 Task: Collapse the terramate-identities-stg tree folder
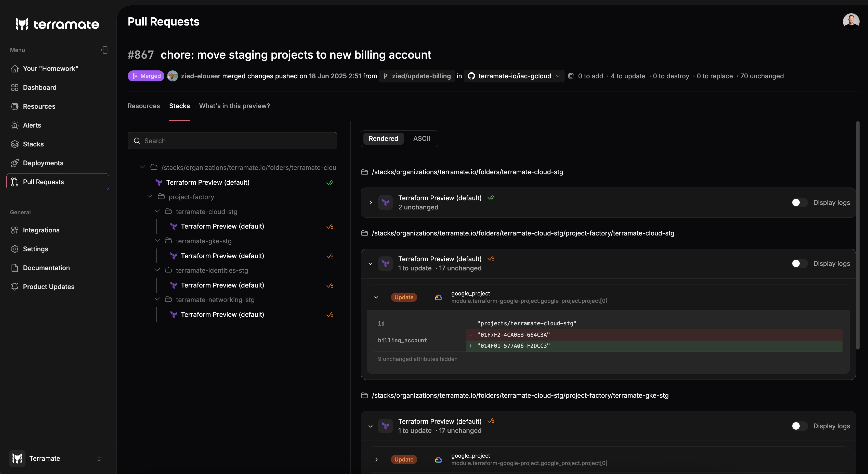(x=157, y=270)
